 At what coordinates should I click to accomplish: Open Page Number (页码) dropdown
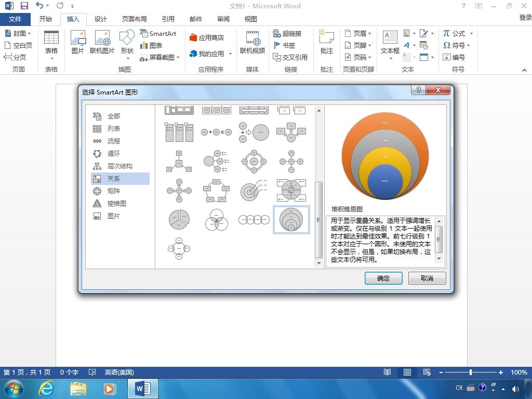(358, 57)
